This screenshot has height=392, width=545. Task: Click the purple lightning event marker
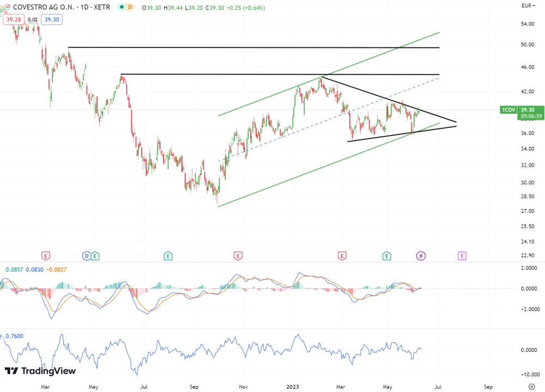[421, 255]
